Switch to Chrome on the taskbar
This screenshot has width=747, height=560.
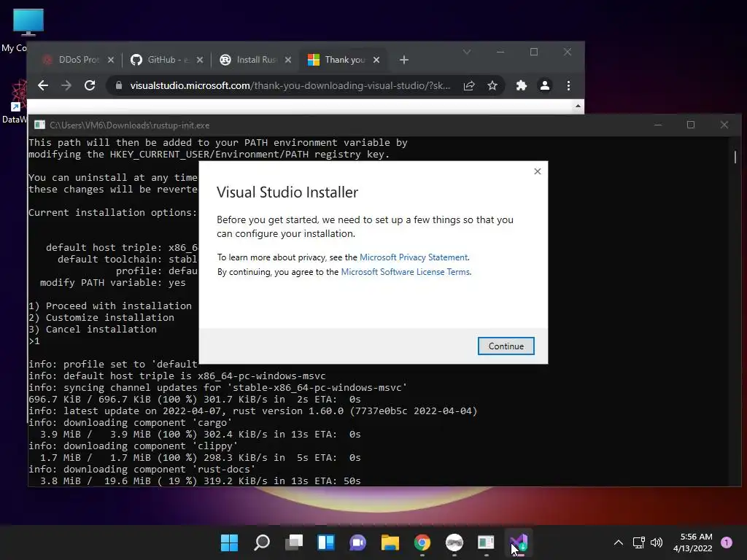(x=422, y=542)
